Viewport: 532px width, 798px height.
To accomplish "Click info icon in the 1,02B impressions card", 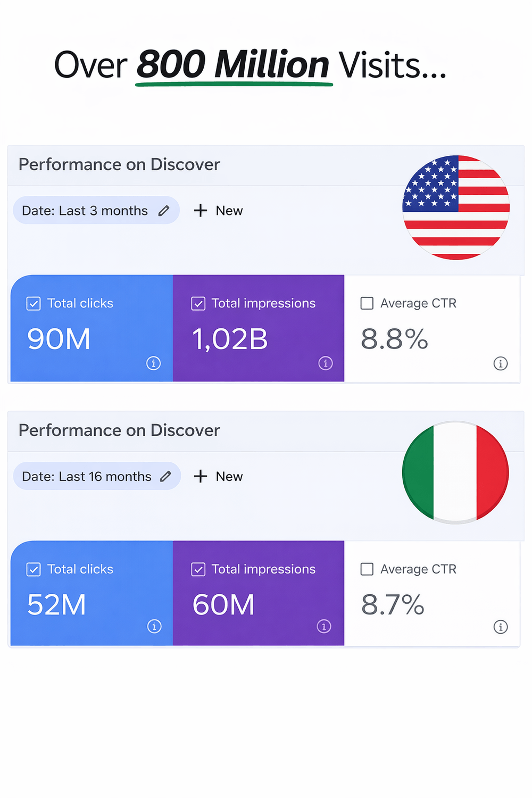I will [x=326, y=363].
